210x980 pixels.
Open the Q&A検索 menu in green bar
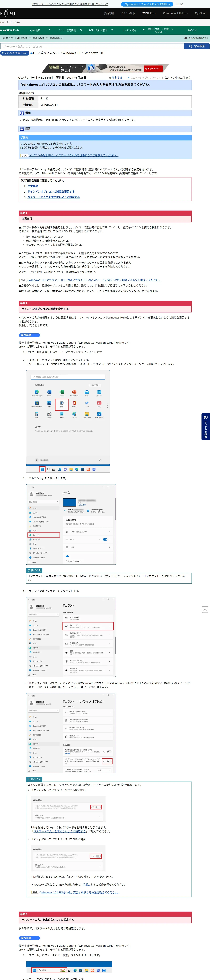coord(35,30)
